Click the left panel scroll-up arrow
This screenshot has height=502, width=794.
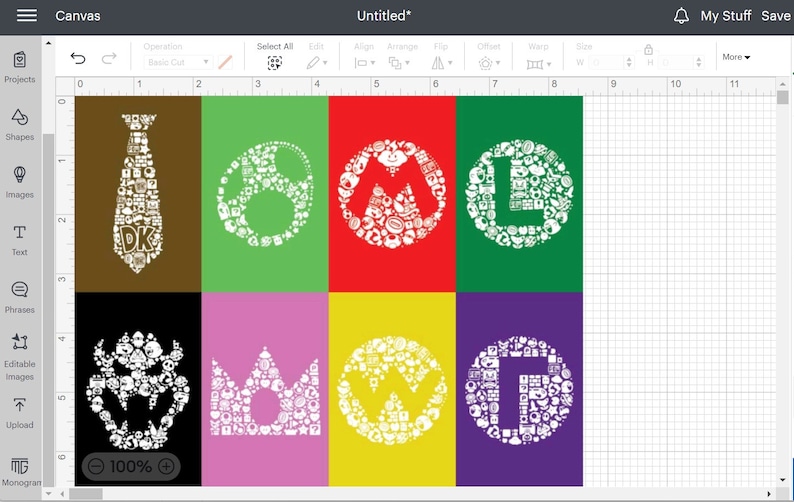pyautogui.click(x=48, y=44)
